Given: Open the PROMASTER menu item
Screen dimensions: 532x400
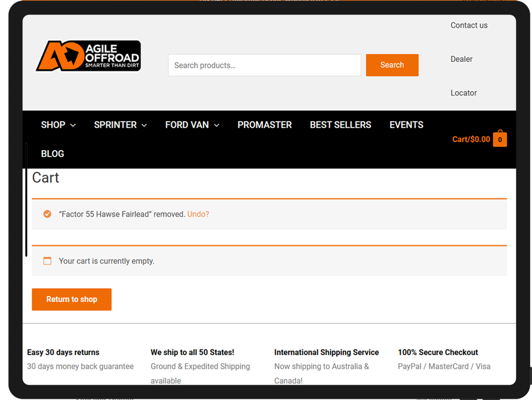Looking at the screenshot, I should pos(264,125).
